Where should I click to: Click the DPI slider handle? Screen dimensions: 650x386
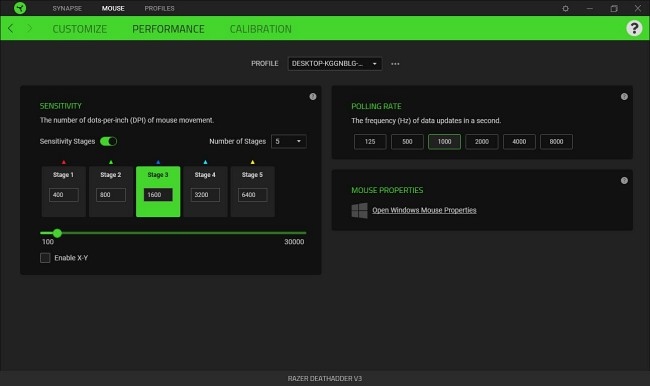tap(58, 233)
